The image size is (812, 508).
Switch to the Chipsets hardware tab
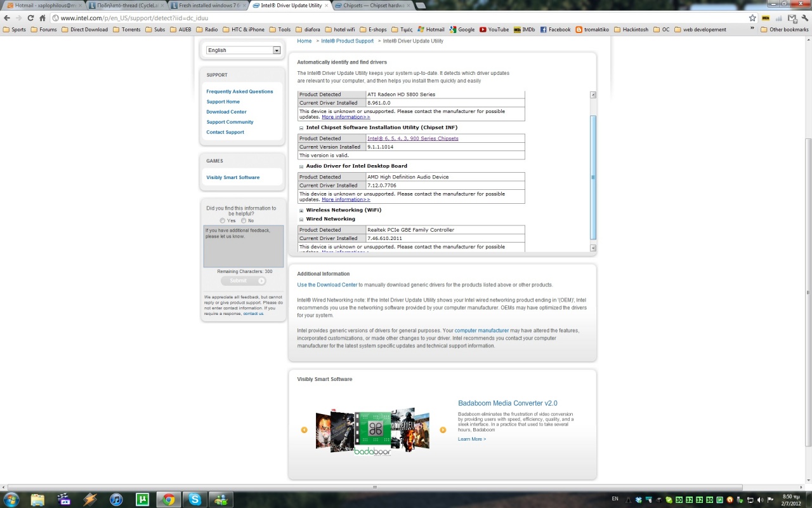371,5
